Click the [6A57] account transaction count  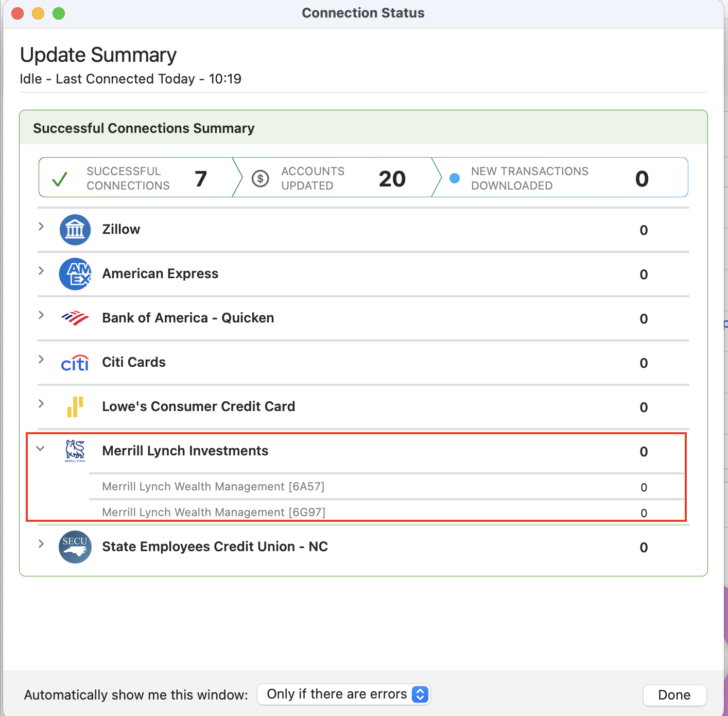pyautogui.click(x=644, y=487)
